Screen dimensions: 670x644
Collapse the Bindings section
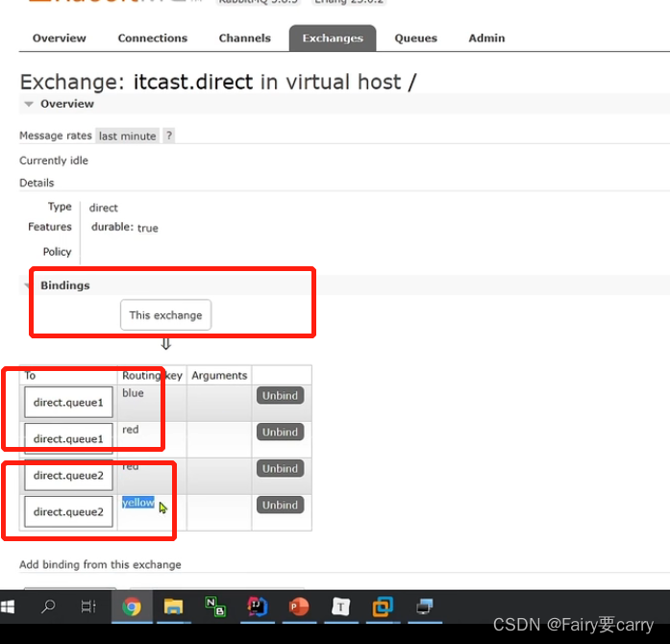(x=65, y=285)
